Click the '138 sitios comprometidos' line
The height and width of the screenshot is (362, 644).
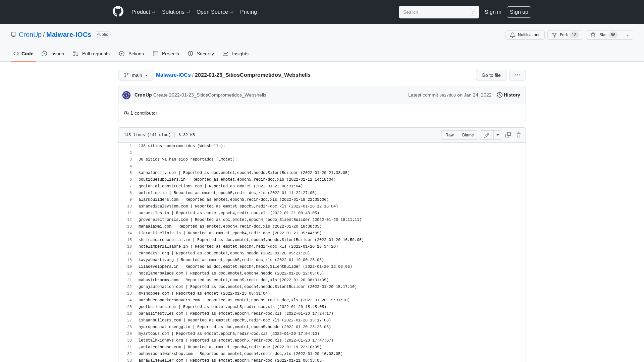[182, 146]
